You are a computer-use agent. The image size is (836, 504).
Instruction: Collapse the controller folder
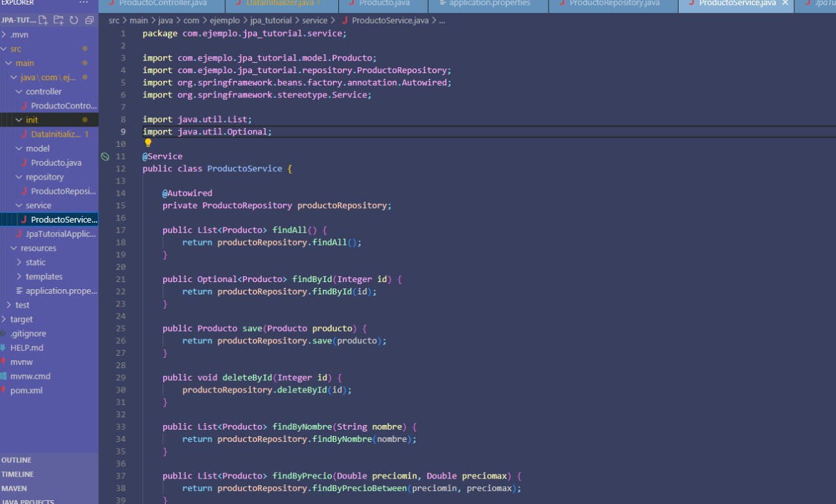click(20, 92)
